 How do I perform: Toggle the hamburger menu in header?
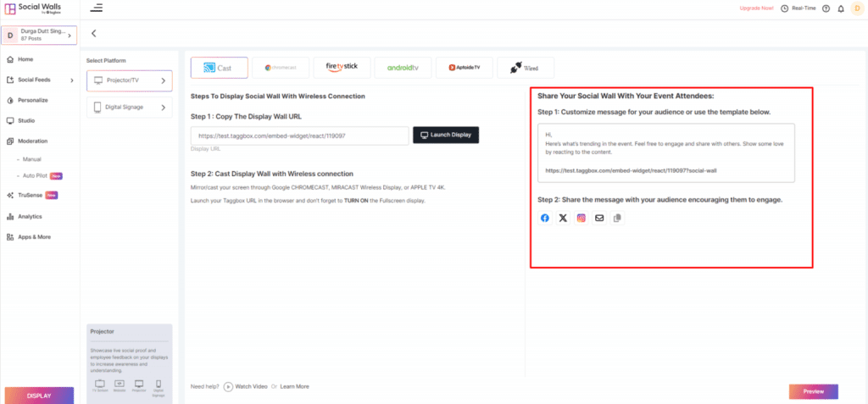point(96,8)
